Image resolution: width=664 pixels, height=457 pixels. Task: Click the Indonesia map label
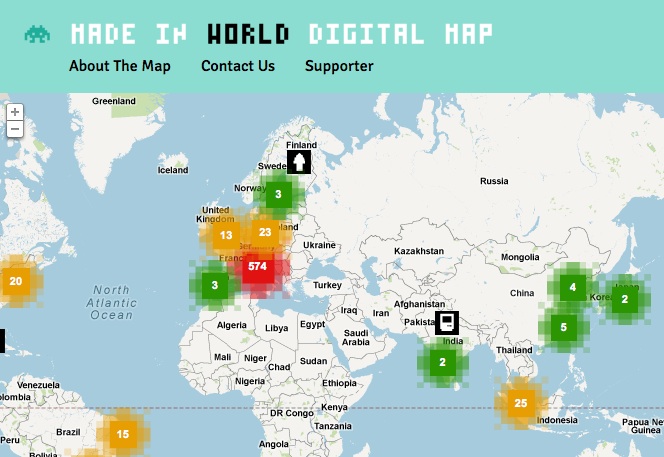pos(557,420)
